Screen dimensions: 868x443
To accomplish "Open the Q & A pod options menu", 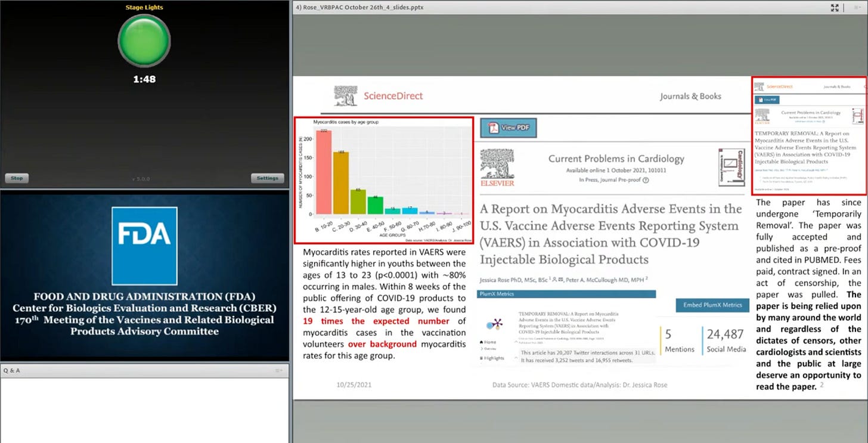I will (279, 370).
